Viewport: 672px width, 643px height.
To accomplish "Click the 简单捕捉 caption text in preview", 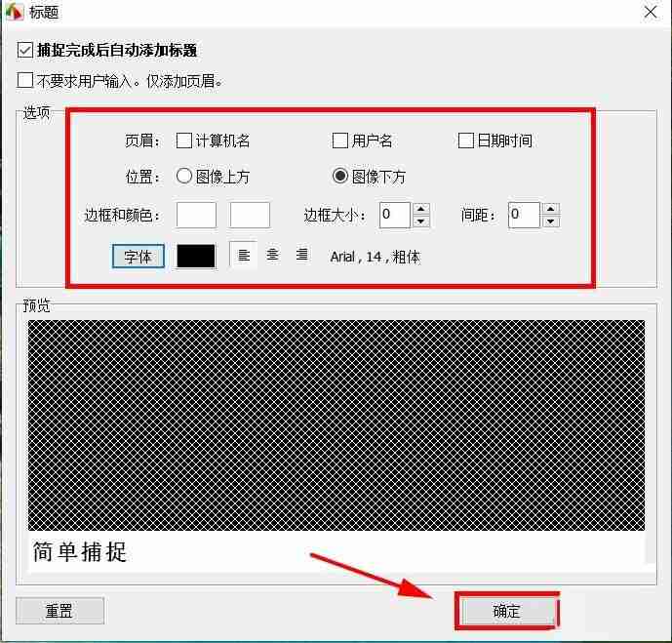I will pos(80,551).
